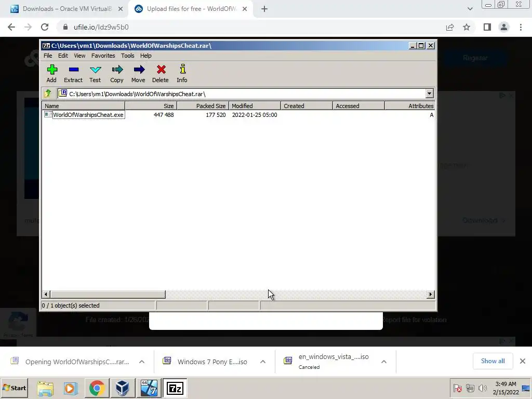Viewport: 532px width, 399px height.
Task: Expand options for WorldOfWarships rar download
Action: 142,362
